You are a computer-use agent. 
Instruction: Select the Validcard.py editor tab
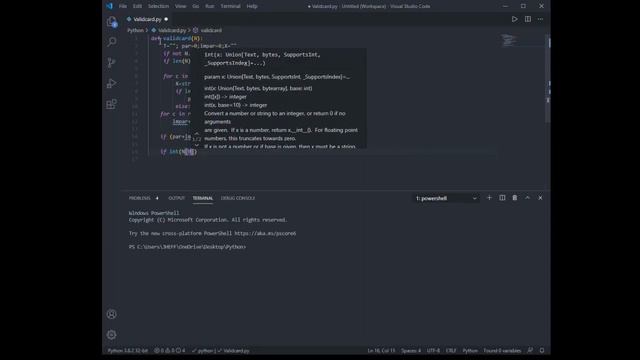[147, 19]
